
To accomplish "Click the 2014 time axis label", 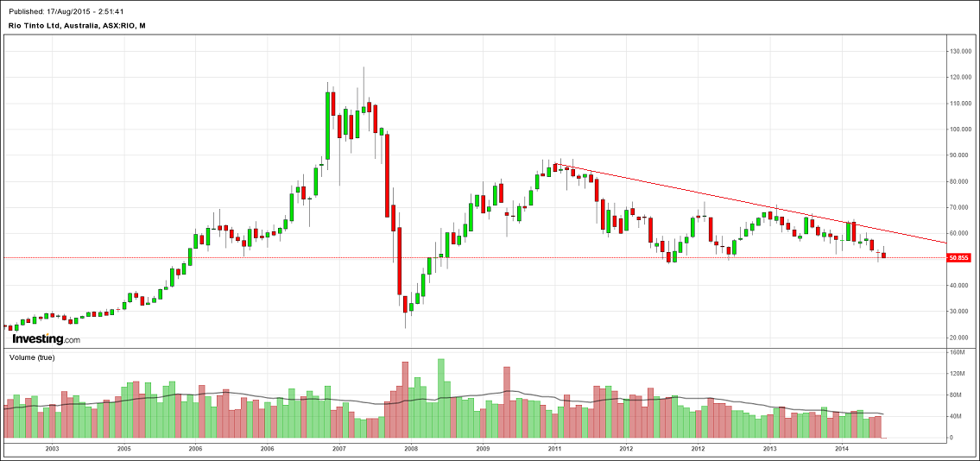I will (x=842, y=449).
